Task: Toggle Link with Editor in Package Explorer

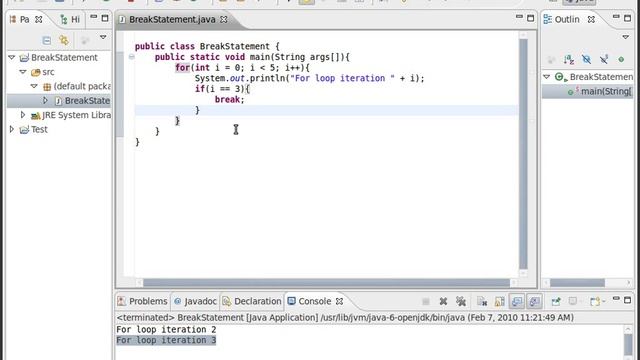Action: [64, 40]
